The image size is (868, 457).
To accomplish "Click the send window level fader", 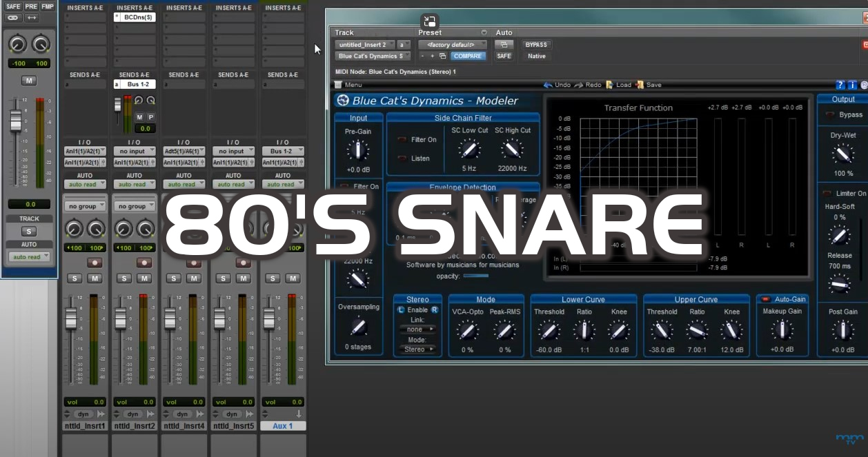I will [16, 119].
